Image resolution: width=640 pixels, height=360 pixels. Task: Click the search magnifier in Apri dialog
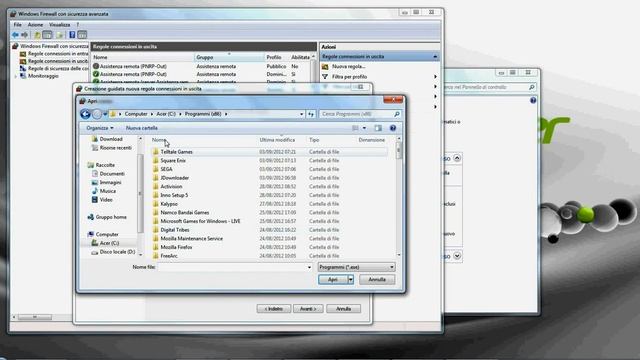click(x=397, y=114)
